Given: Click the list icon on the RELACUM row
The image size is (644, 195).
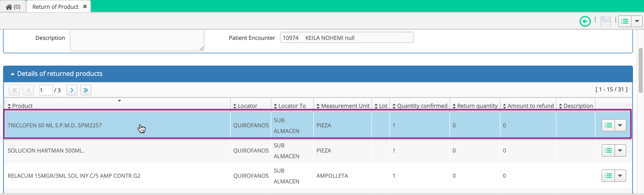Looking at the screenshot, I should point(608,176).
